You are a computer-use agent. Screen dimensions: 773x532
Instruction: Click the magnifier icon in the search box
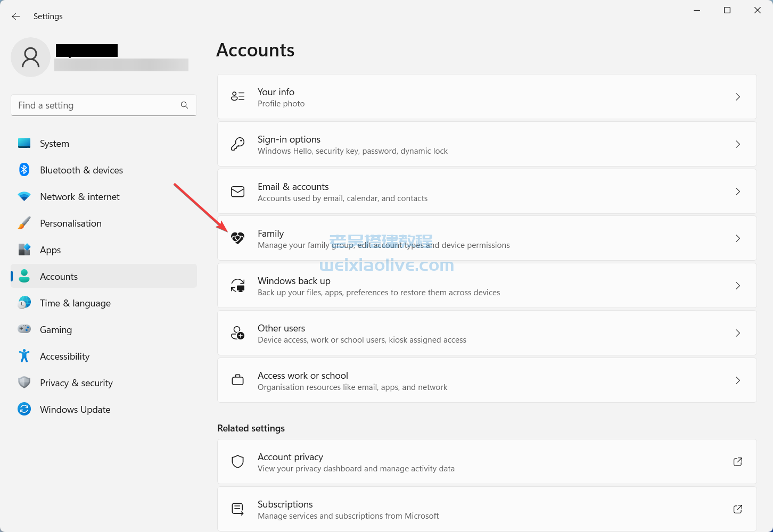[x=184, y=105]
